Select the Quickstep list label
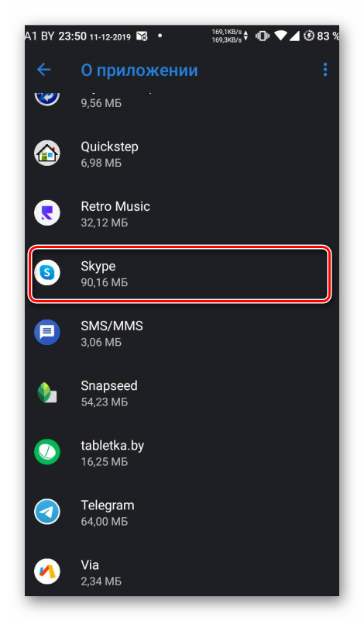Viewport: 364px width, 621px height. click(110, 147)
